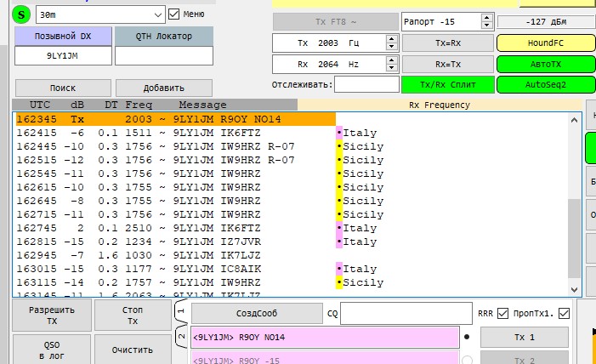The height and width of the screenshot is (364, 596).
Task: Click the Tx=Rx button
Action: point(447,43)
